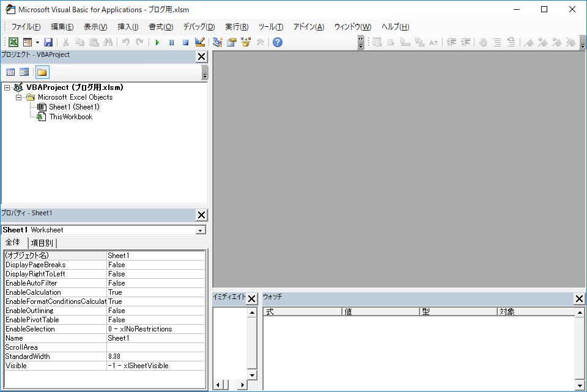The height and width of the screenshot is (392, 587).
Task: Click the Toolbox wrench icon
Action: pyautogui.click(x=260, y=42)
